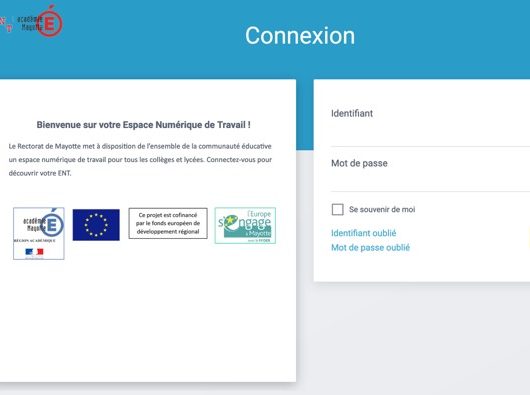Click the académie Mayotte logo in header
This screenshot has height=395, width=530.
(x=40, y=21)
